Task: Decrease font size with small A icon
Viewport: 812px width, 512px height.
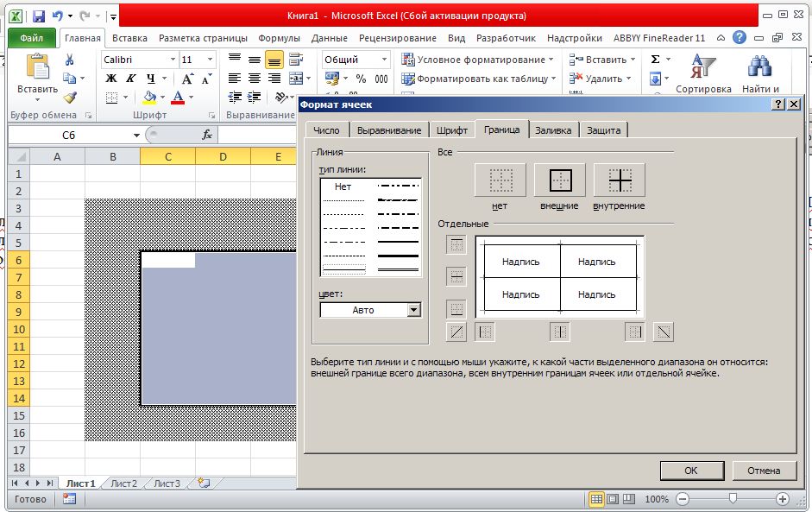Action: tap(206, 79)
